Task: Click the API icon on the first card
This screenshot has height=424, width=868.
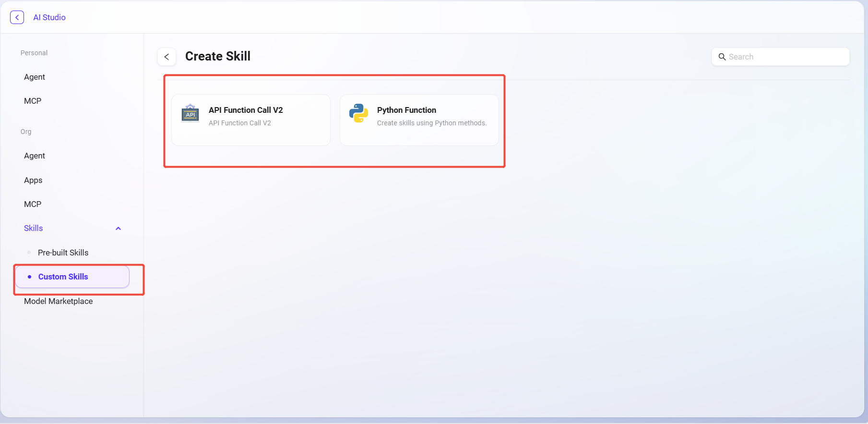Action: pyautogui.click(x=190, y=113)
